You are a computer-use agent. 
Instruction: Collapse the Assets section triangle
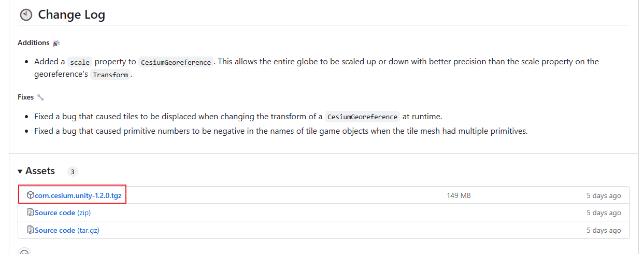20,172
